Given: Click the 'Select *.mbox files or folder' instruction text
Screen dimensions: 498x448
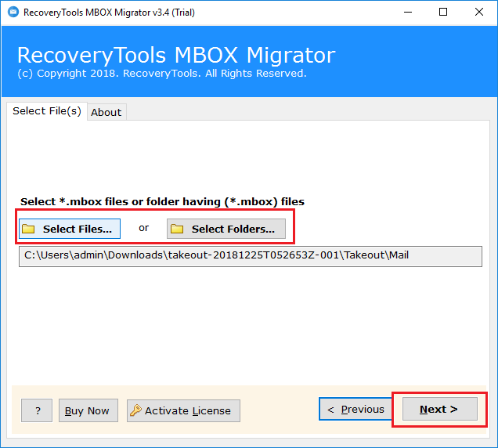Looking at the screenshot, I should (x=162, y=202).
